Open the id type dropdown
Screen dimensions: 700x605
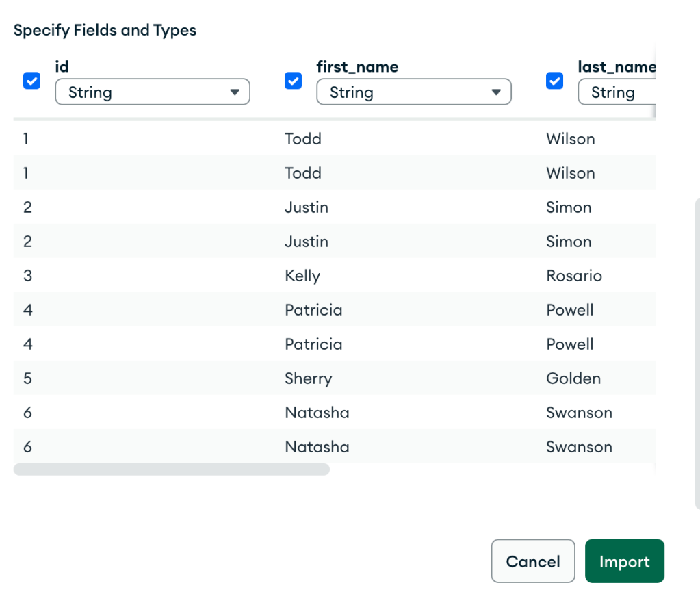[x=153, y=92]
